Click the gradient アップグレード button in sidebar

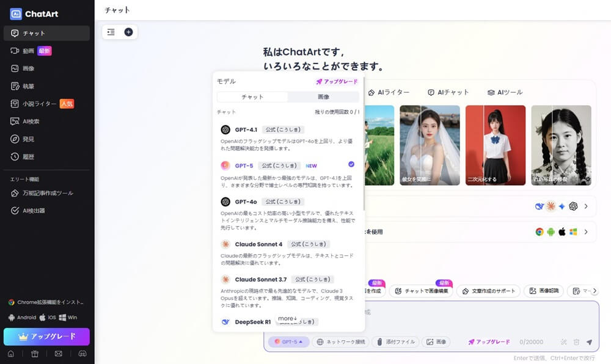click(x=46, y=337)
